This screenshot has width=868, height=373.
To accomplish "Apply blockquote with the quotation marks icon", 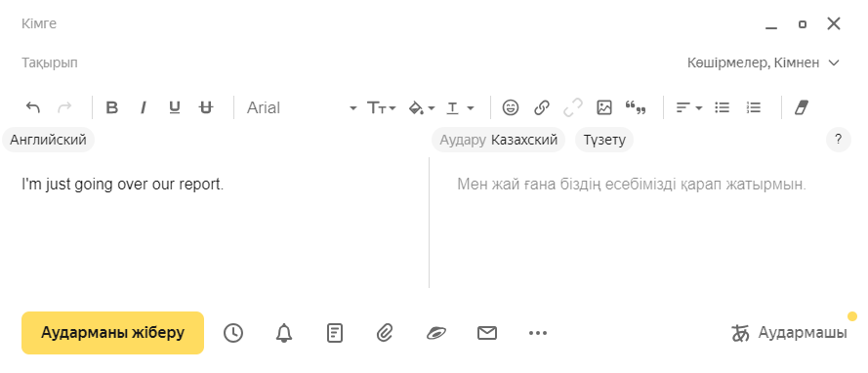I will [636, 107].
